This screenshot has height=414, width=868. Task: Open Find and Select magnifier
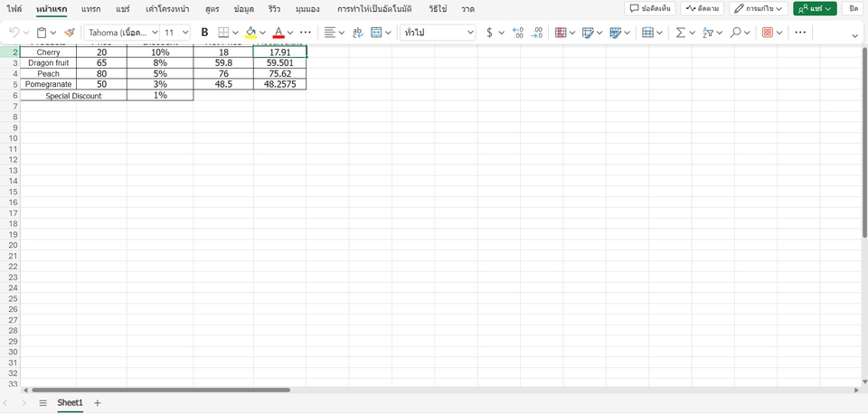pos(735,33)
